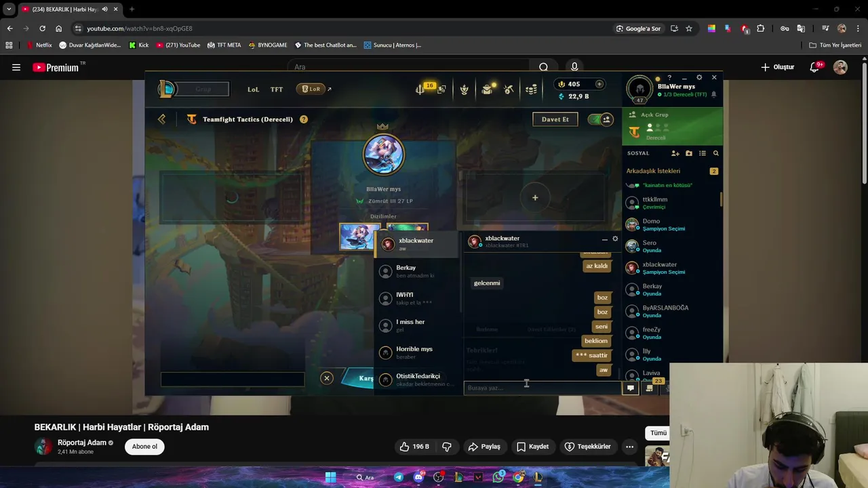Viewport: 868px width, 488px height.
Task: Open Discord from the taskbar
Action: (x=418, y=477)
